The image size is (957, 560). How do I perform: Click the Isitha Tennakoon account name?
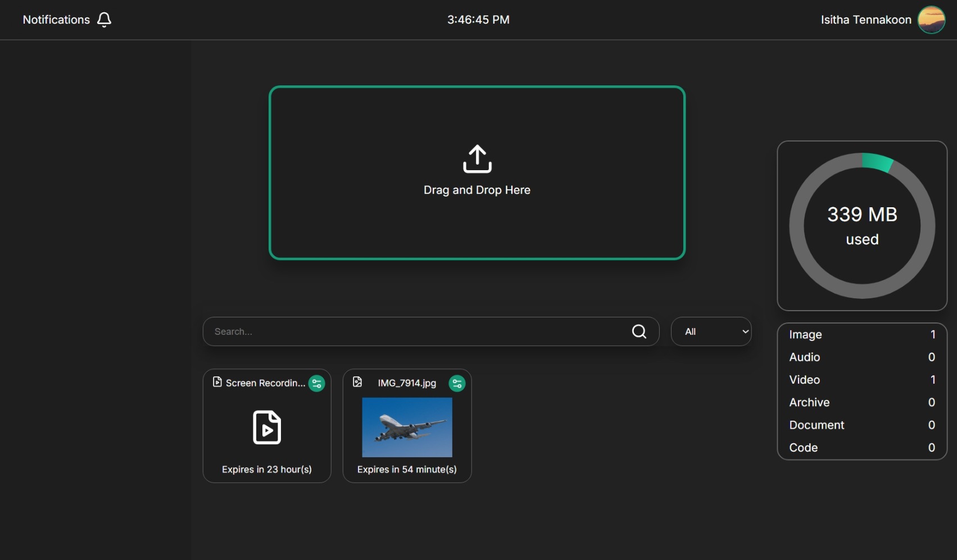(x=865, y=20)
